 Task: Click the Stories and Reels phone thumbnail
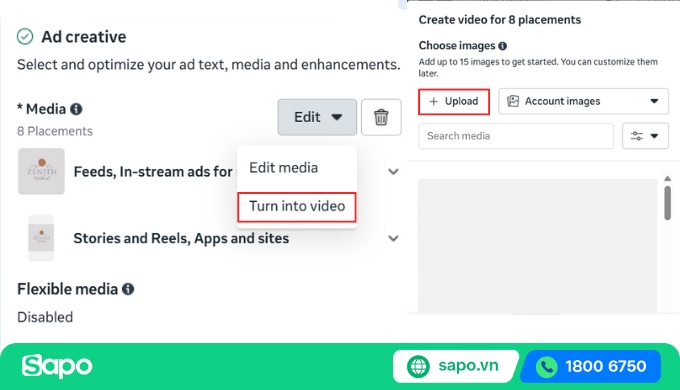pyautogui.click(x=41, y=238)
